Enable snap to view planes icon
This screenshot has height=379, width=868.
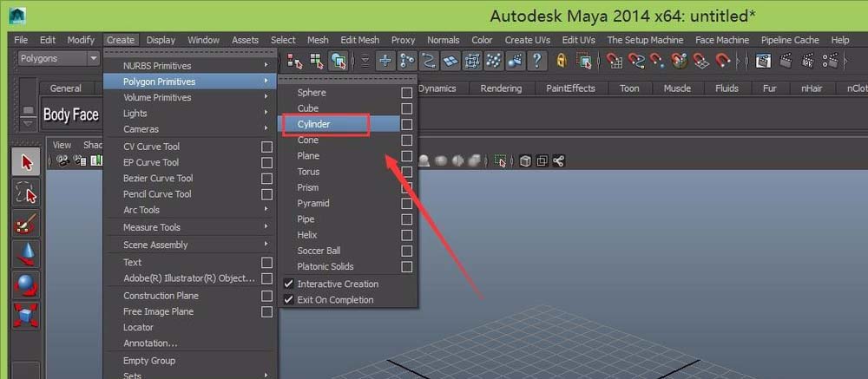[x=701, y=61]
